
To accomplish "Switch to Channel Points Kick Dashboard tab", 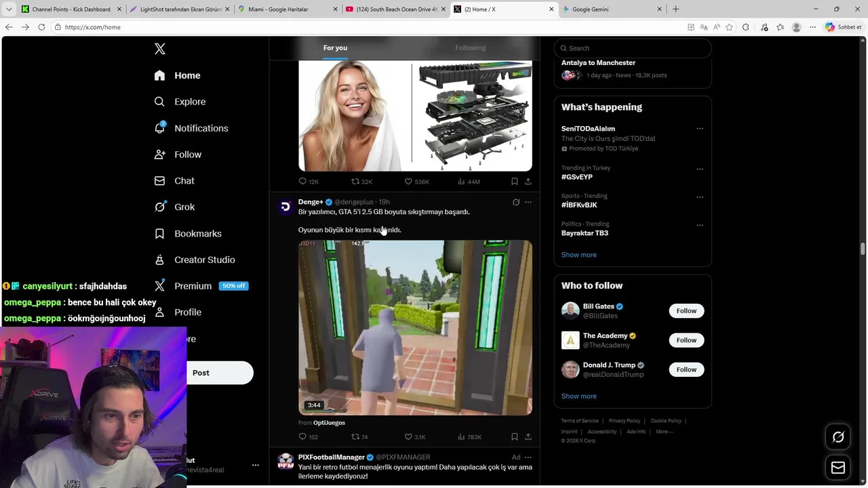I will coord(70,9).
